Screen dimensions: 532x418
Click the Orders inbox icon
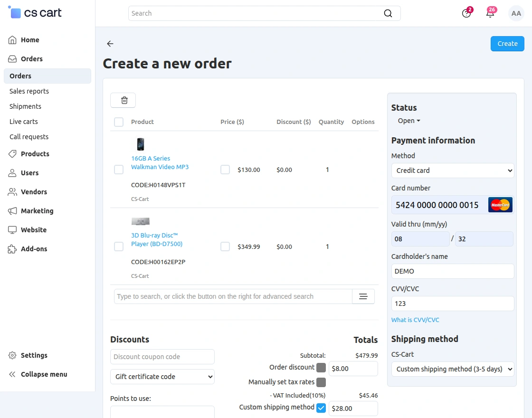[x=12, y=59]
